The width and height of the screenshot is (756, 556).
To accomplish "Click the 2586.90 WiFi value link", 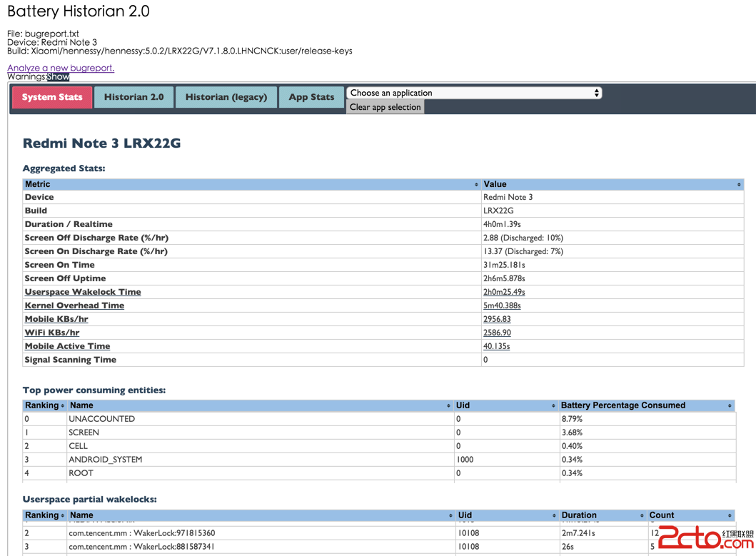I will (x=497, y=333).
